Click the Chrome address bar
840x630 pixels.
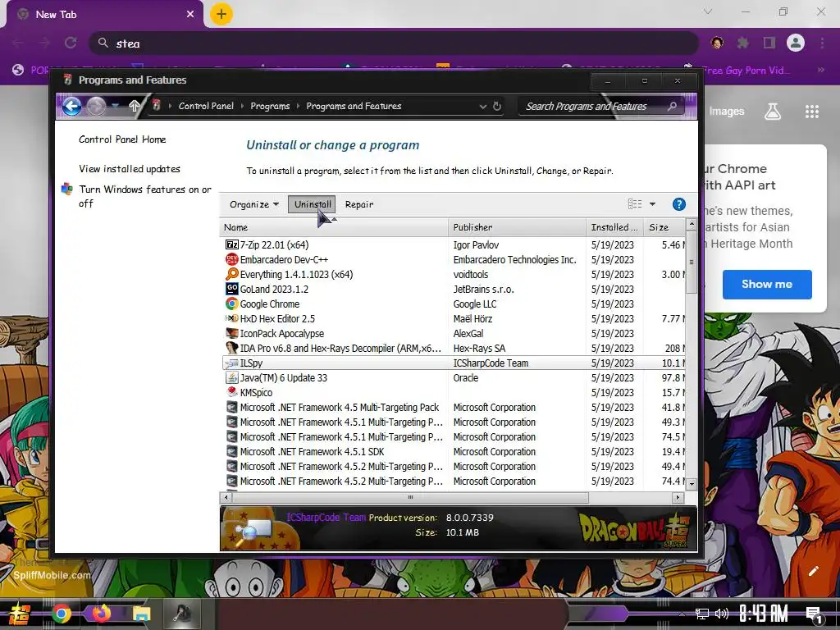394,43
